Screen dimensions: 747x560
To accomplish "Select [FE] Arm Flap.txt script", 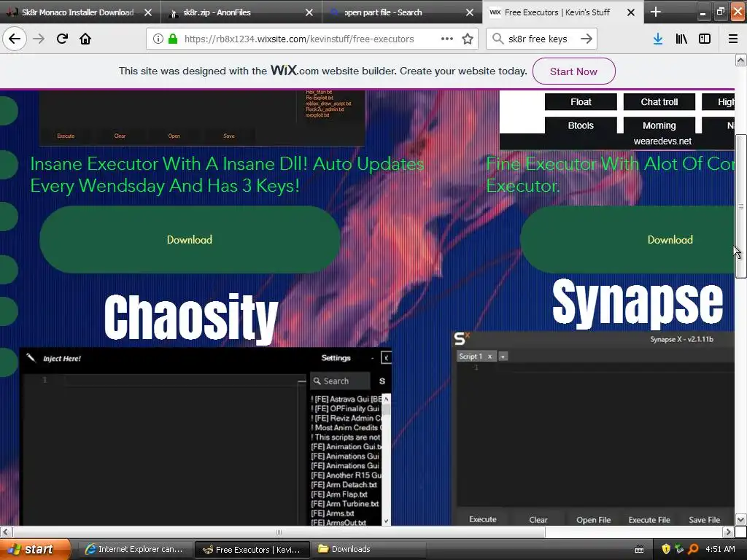I will pos(339,494).
